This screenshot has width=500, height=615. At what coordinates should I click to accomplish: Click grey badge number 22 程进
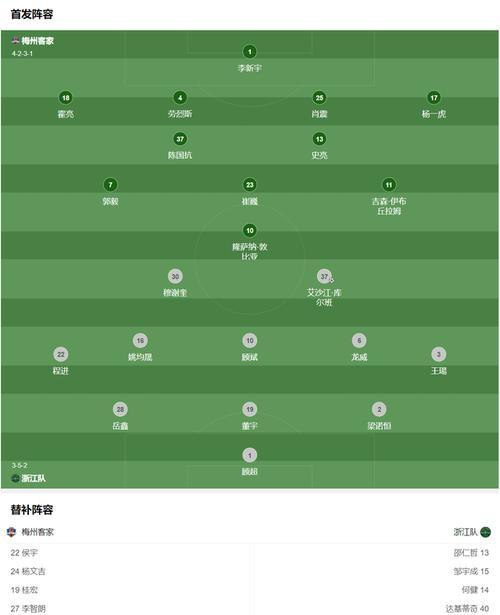(x=60, y=355)
